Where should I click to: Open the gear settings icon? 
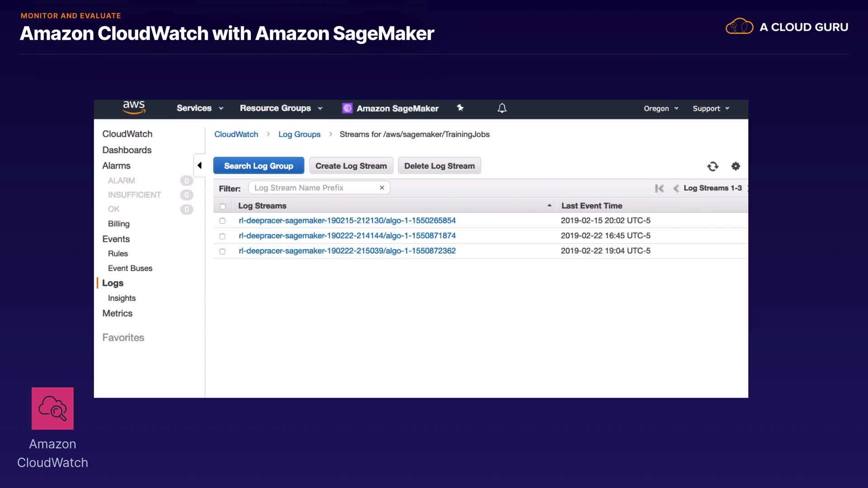point(736,166)
